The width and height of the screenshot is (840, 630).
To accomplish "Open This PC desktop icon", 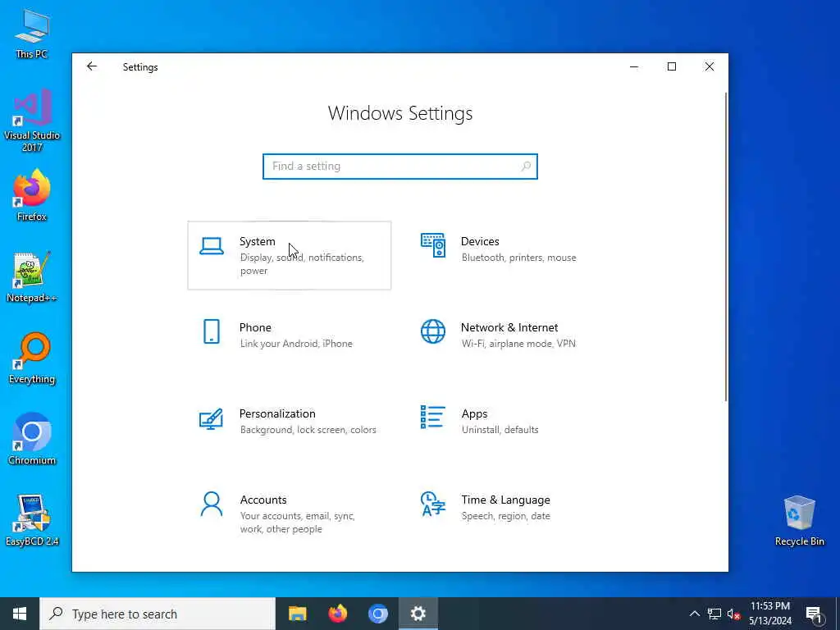I will click(x=32, y=33).
